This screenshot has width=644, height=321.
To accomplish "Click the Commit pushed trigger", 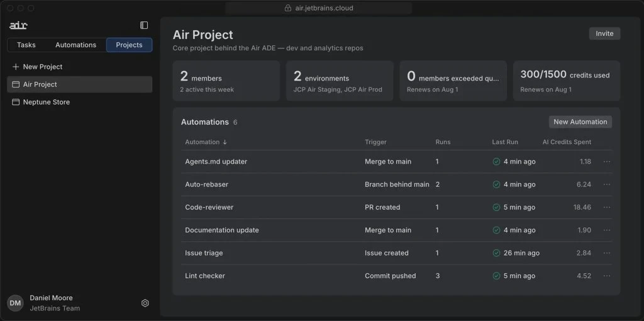I will click(x=390, y=276).
